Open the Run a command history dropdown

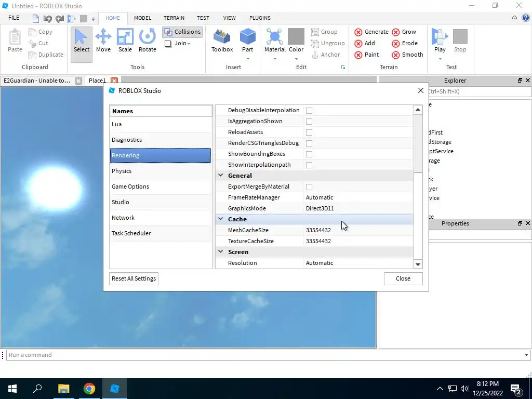pyautogui.click(x=526, y=355)
